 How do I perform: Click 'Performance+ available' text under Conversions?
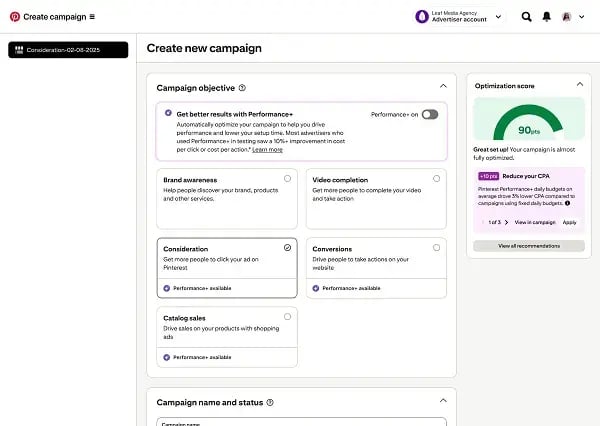pos(351,288)
